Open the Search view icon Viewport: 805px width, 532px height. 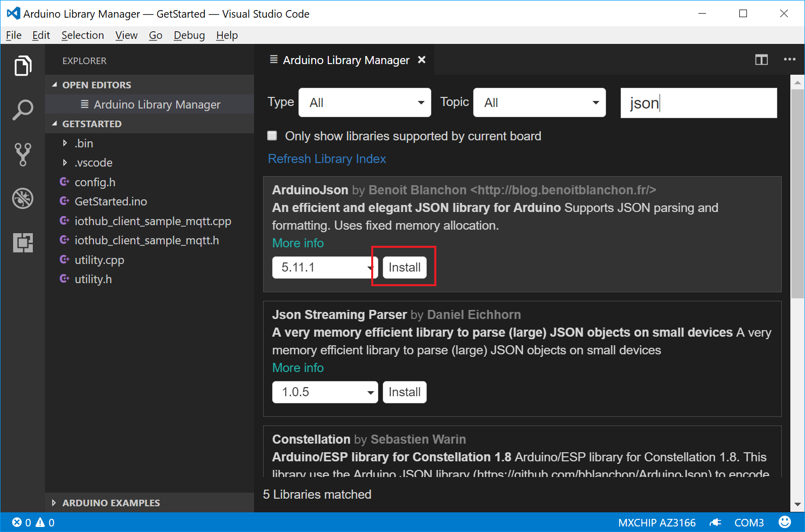23,110
